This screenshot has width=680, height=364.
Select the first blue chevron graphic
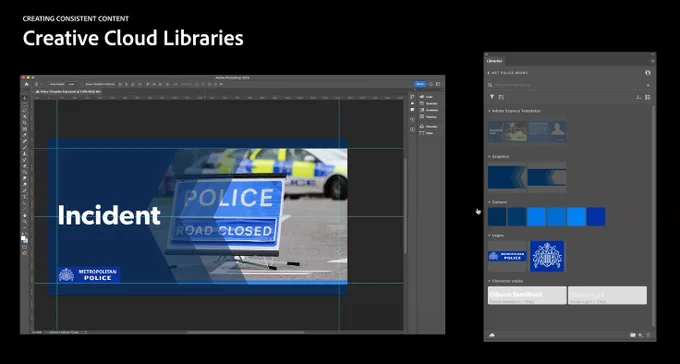507,177
